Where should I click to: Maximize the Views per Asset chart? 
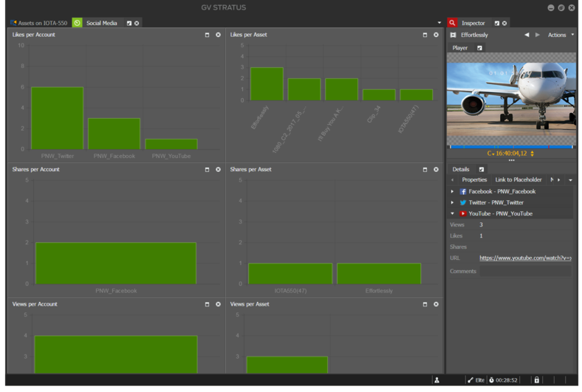[425, 304]
